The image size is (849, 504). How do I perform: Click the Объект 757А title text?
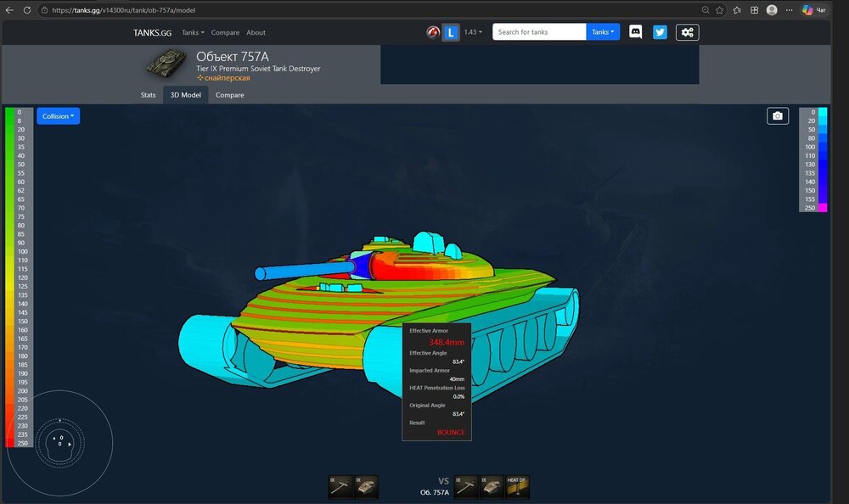pos(233,57)
